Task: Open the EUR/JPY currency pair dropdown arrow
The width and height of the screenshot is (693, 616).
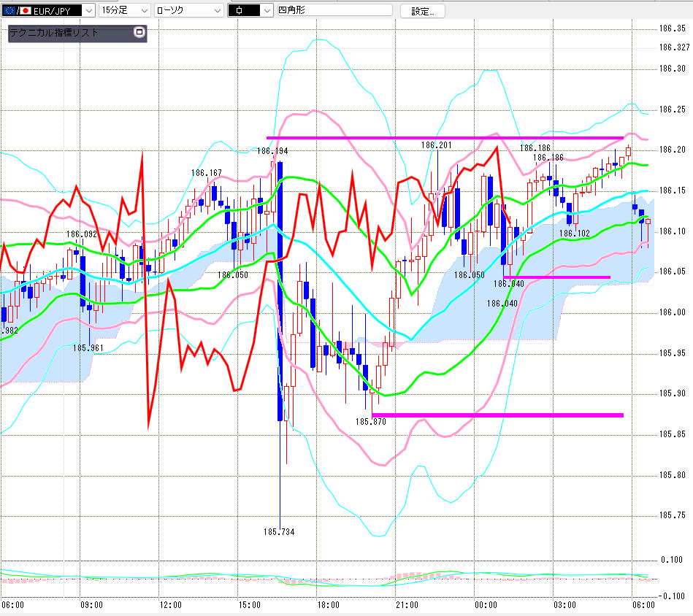Action: (89, 11)
